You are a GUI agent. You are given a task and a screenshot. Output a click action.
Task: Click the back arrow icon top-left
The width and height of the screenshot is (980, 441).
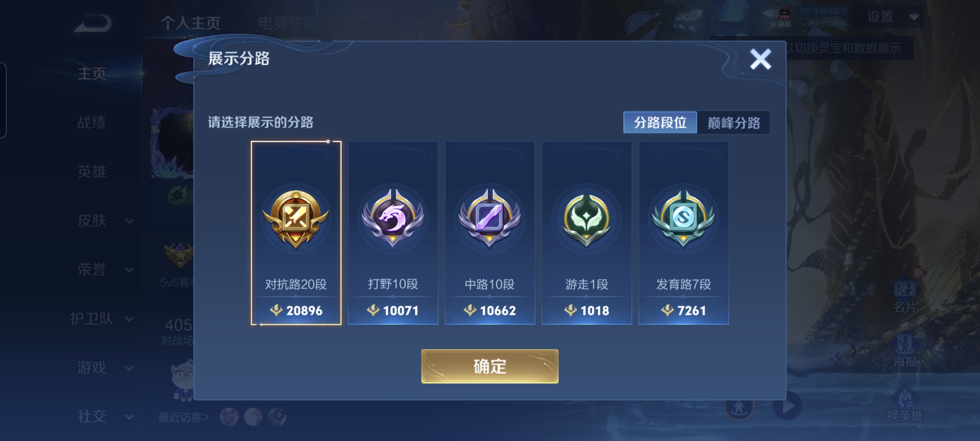tap(93, 23)
